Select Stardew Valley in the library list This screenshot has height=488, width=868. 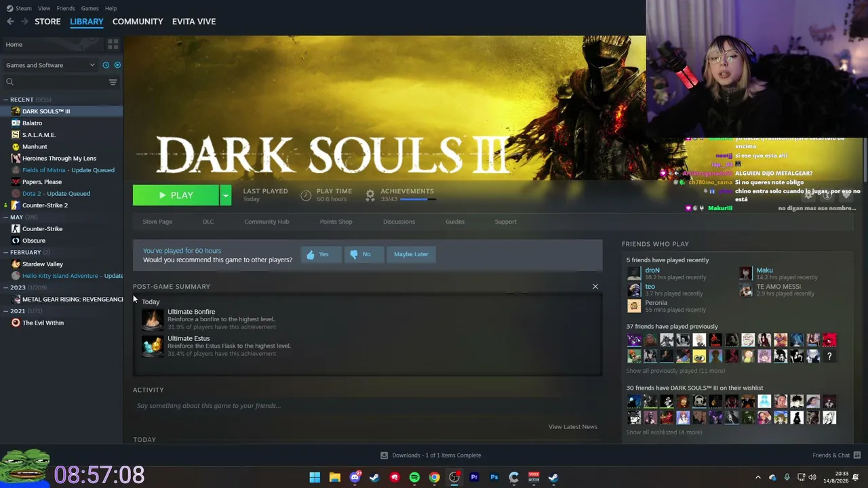tap(43, 264)
